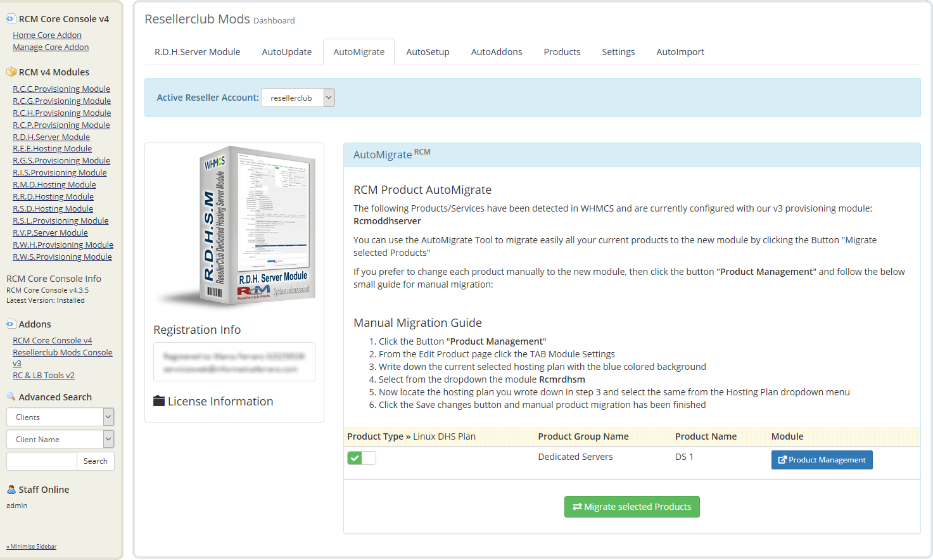Go to the Products tab
933x560 pixels.
562,52
